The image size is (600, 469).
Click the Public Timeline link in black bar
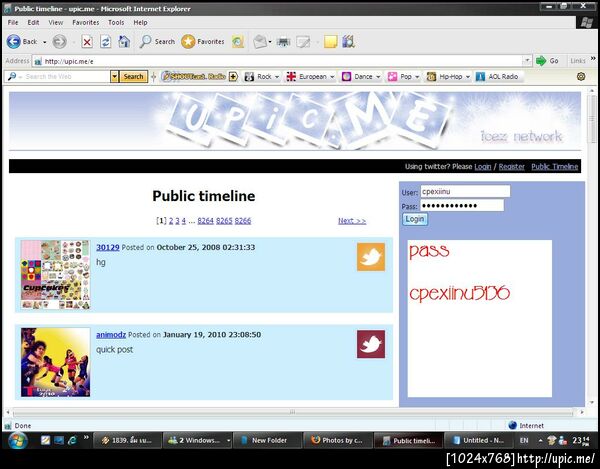pyautogui.click(x=554, y=166)
